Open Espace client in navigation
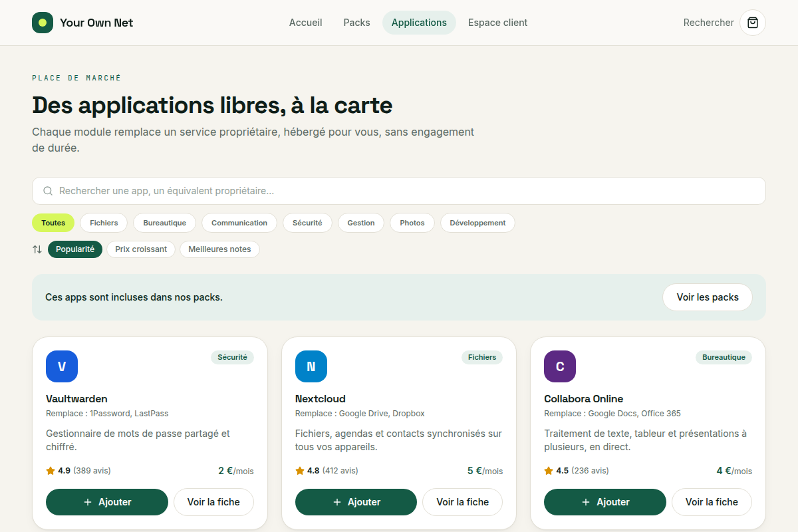Viewport: 798px width, 532px height. [498, 23]
